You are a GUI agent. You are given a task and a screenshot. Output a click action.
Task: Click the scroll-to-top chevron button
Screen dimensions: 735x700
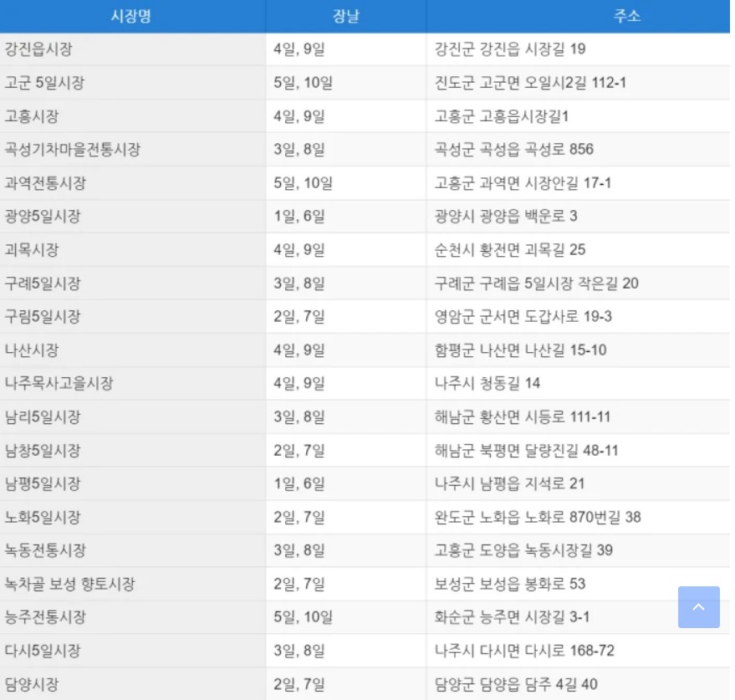point(698,608)
